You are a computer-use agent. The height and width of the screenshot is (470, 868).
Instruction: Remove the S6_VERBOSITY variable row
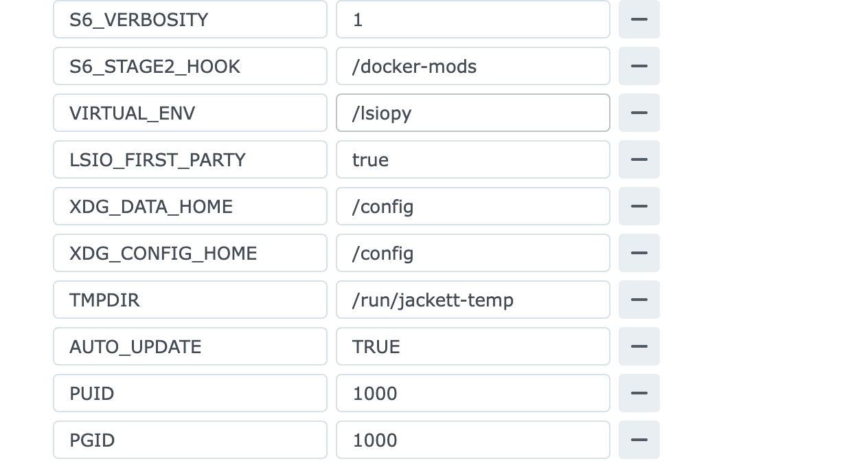pos(639,19)
